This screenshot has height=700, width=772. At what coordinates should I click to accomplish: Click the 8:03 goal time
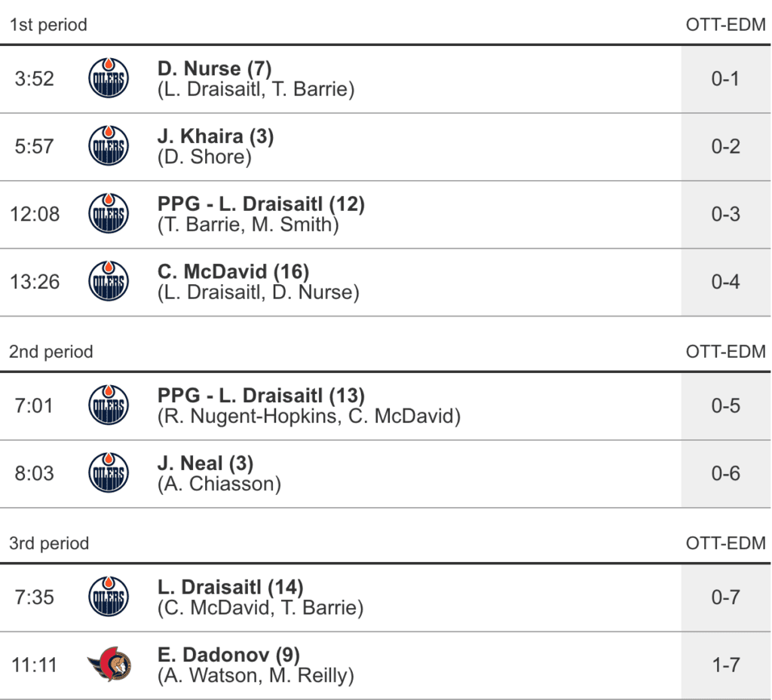point(34,473)
